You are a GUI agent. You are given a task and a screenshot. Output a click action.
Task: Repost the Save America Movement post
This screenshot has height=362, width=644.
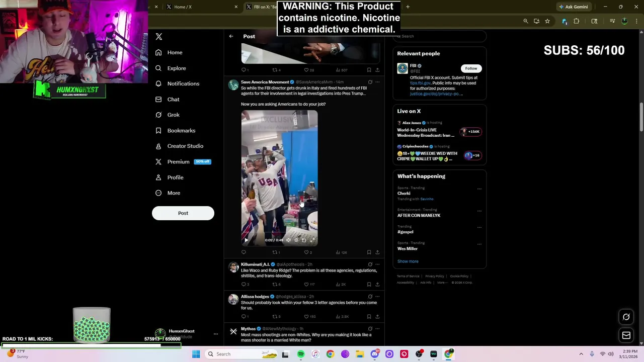pos(275,252)
